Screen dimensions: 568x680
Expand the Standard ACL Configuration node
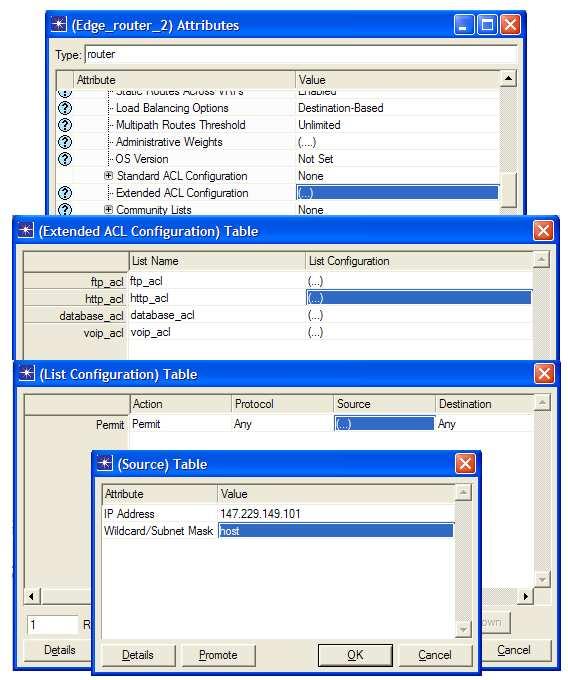coord(108,176)
